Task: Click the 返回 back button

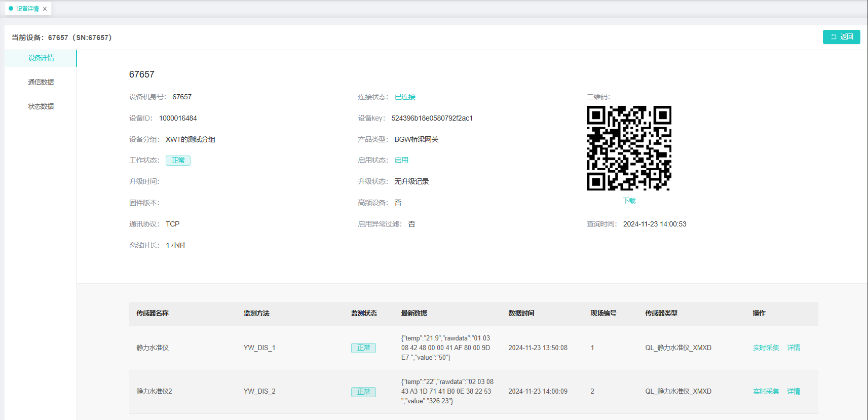Action: click(841, 37)
